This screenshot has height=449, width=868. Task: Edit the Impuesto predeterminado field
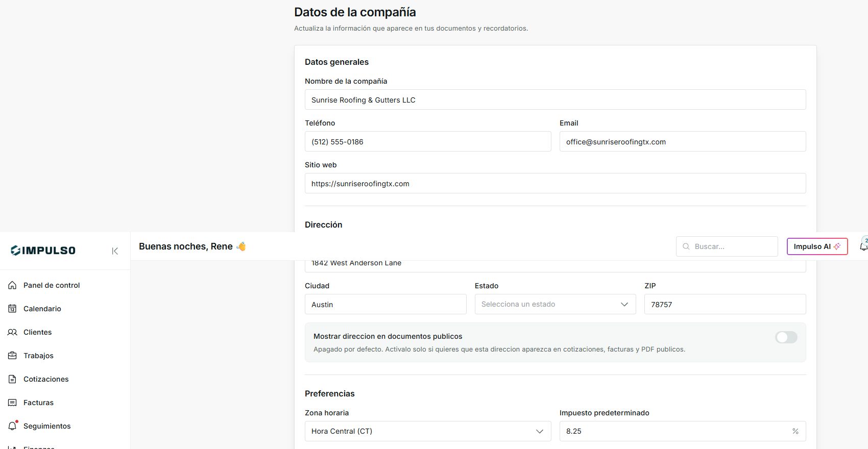[683, 431]
